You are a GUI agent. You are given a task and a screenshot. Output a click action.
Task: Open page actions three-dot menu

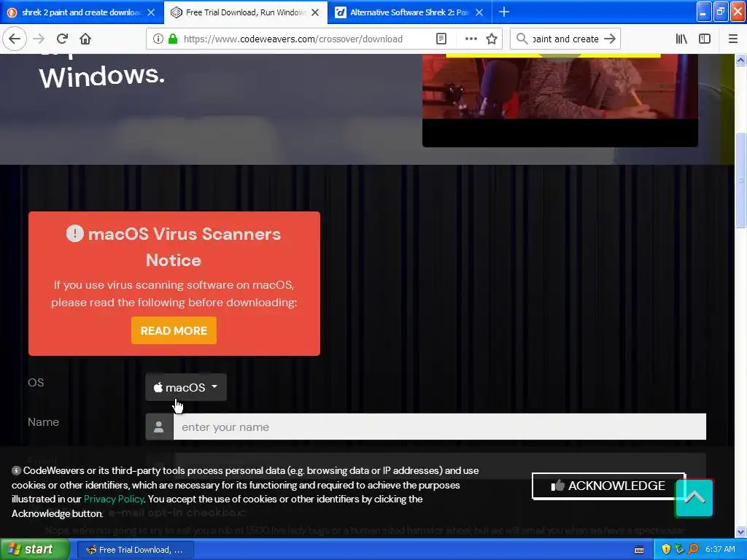tap(471, 39)
